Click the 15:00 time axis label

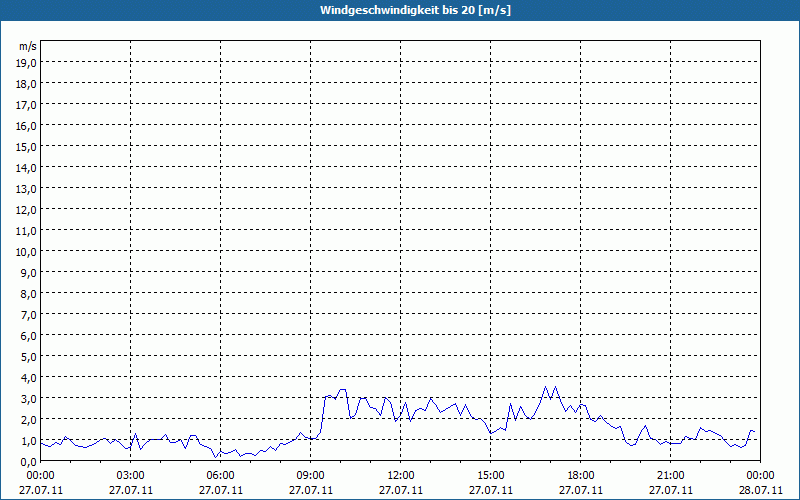(491, 476)
